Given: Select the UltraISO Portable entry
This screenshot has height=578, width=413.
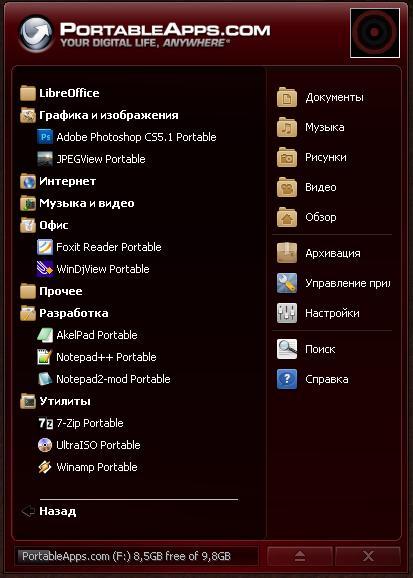Looking at the screenshot, I should pos(98,445).
